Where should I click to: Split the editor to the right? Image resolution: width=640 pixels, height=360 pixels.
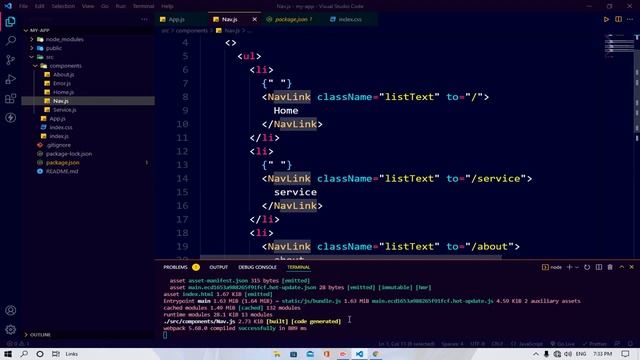click(618, 19)
